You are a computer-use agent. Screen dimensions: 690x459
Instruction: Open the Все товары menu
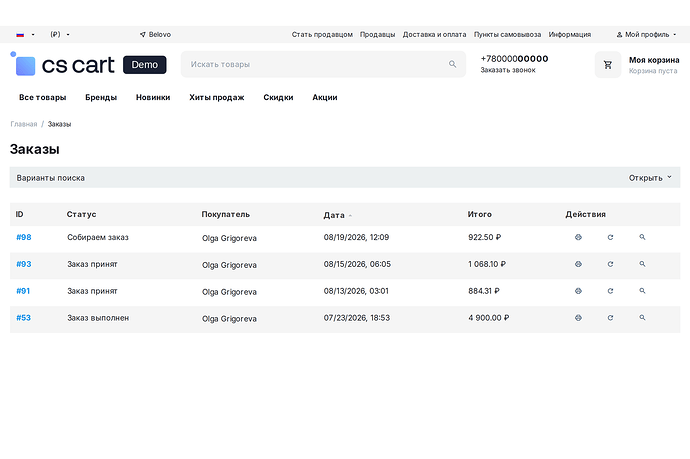point(43,97)
